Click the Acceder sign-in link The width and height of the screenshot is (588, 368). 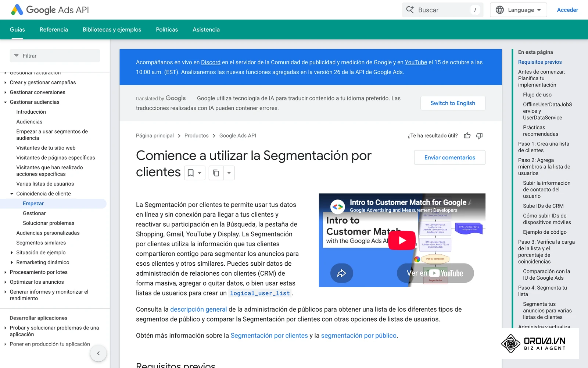coord(567,10)
